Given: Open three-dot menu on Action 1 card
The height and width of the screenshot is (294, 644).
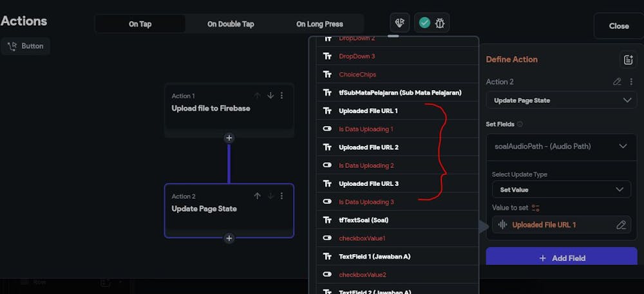Looking at the screenshot, I should [x=282, y=96].
